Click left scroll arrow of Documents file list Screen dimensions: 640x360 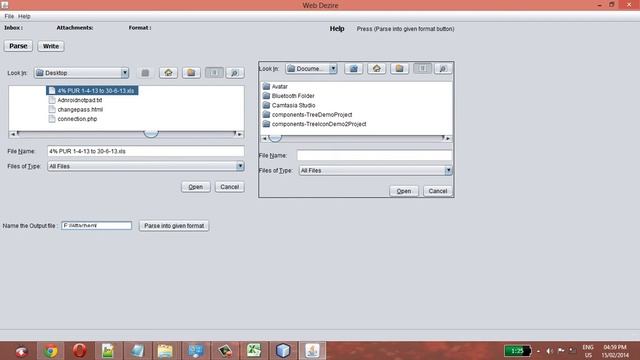[x=264, y=138]
